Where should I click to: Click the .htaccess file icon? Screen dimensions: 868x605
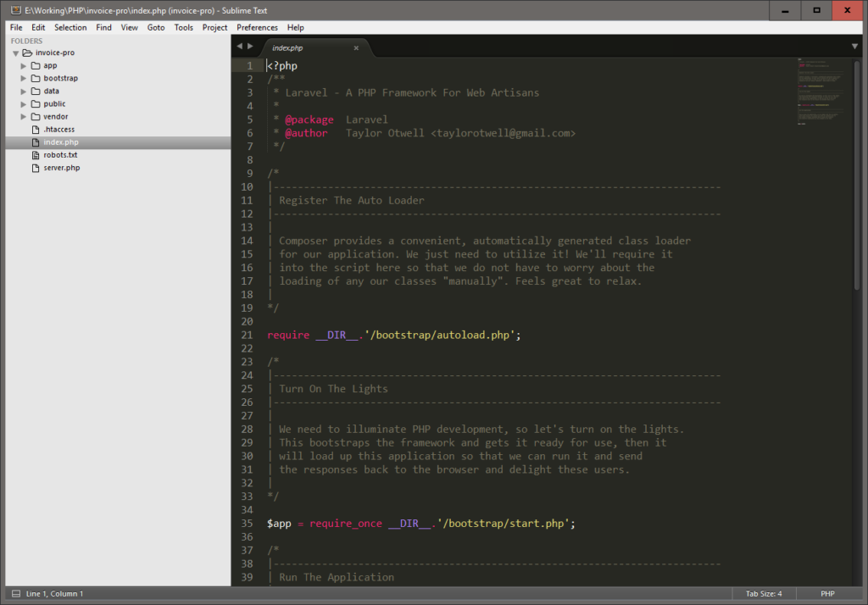36,130
